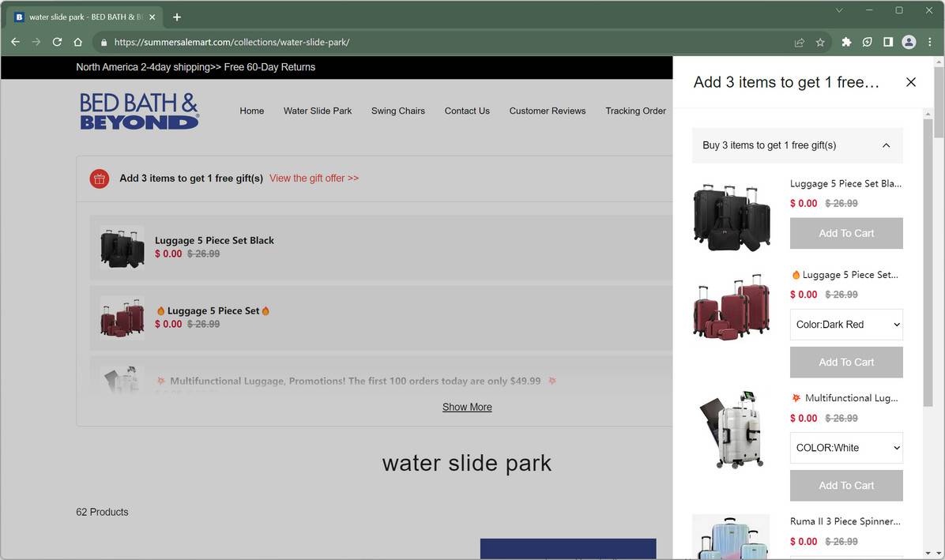Click the red gift icon in the banner
Image resolution: width=945 pixels, height=560 pixels.
coord(100,179)
